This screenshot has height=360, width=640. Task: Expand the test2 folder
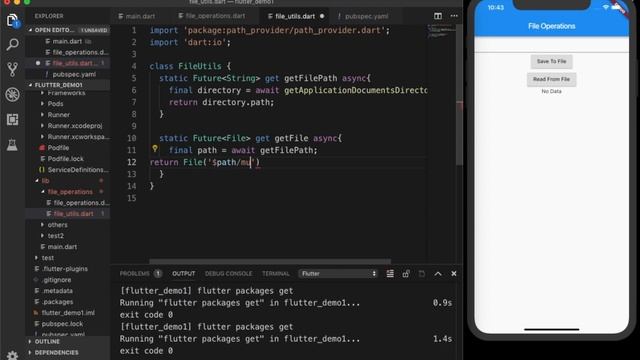[x=56, y=236]
